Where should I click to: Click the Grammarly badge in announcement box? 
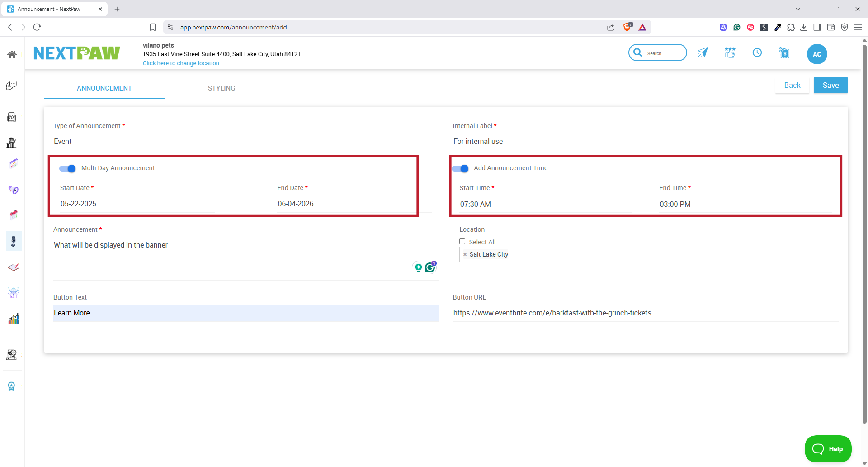pyautogui.click(x=430, y=267)
